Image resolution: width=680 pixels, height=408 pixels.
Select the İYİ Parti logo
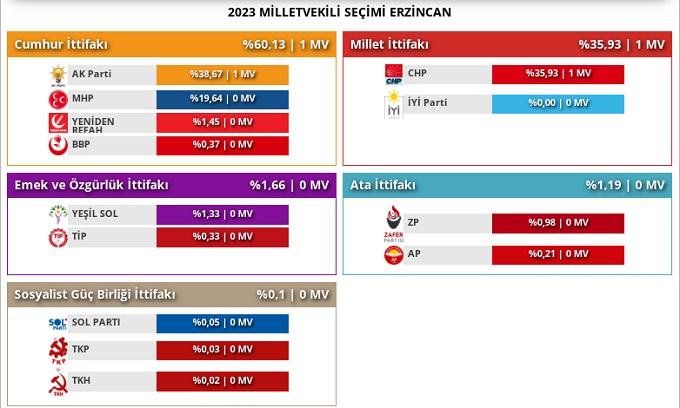click(x=393, y=106)
